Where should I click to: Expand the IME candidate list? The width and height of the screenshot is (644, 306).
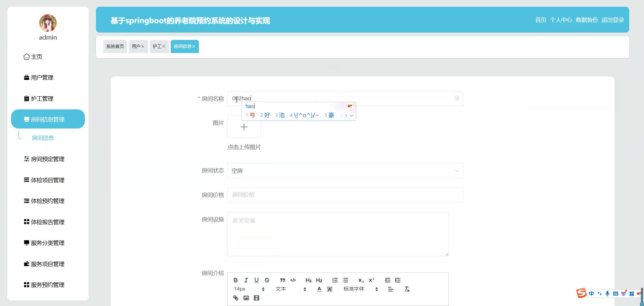[352, 116]
